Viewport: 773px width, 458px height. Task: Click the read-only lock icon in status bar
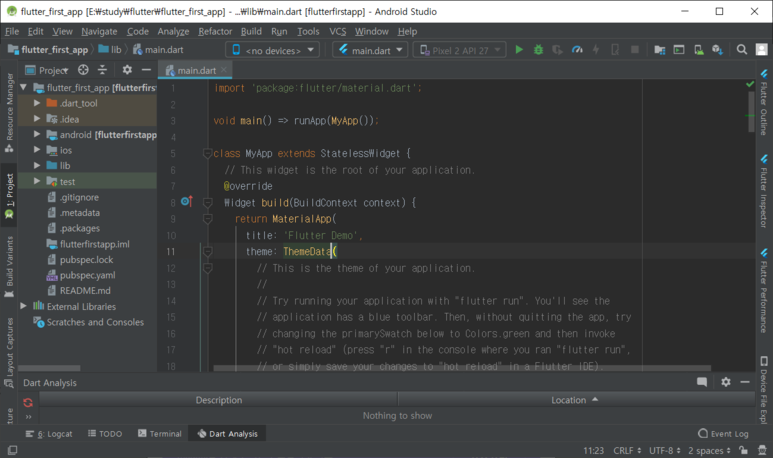[743, 450]
